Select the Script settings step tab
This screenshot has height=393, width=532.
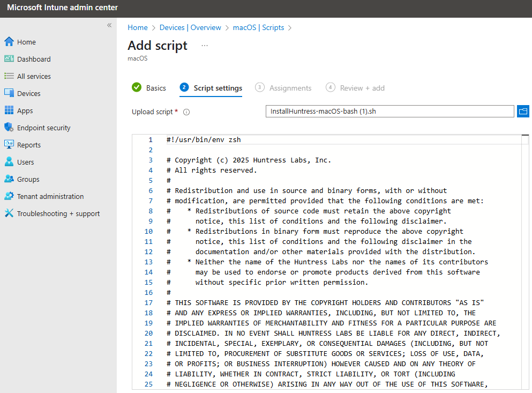(211, 88)
